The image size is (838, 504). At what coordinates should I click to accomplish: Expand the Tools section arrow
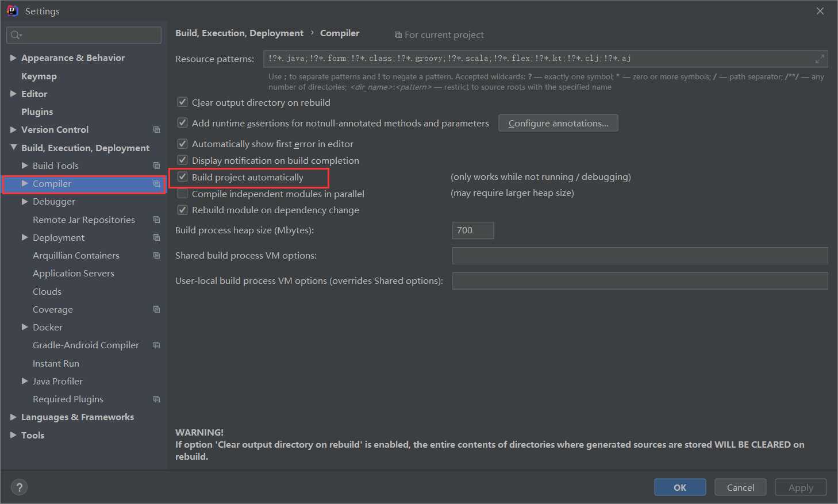tap(13, 435)
